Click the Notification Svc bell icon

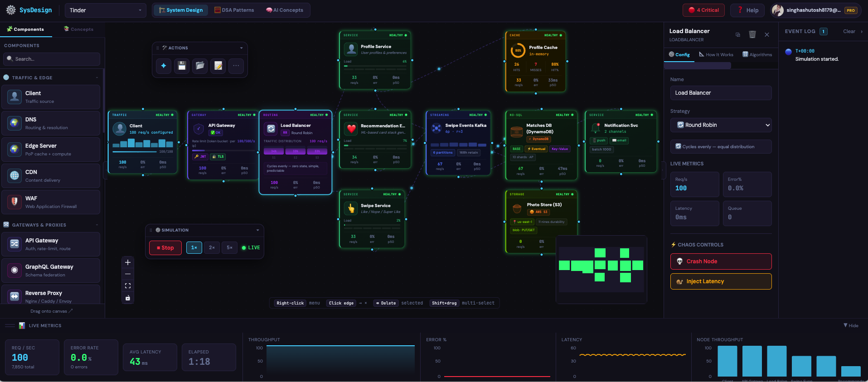coord(596,128)
